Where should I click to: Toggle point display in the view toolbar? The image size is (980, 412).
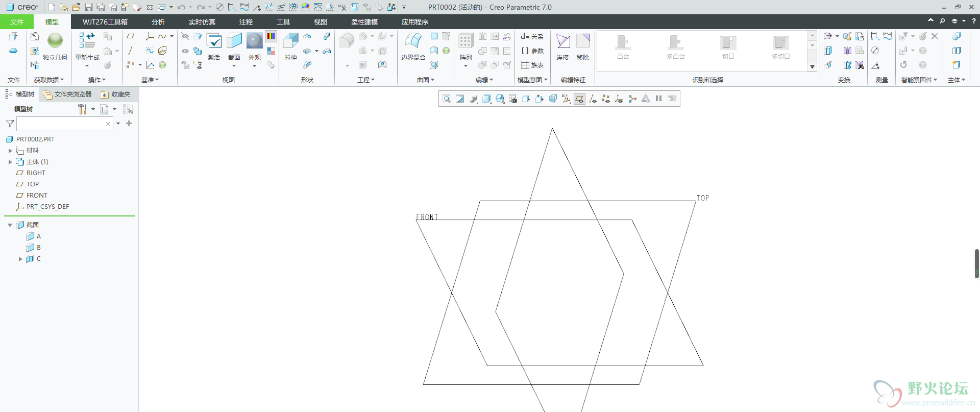pyautogui.click(x=606, y=99)
